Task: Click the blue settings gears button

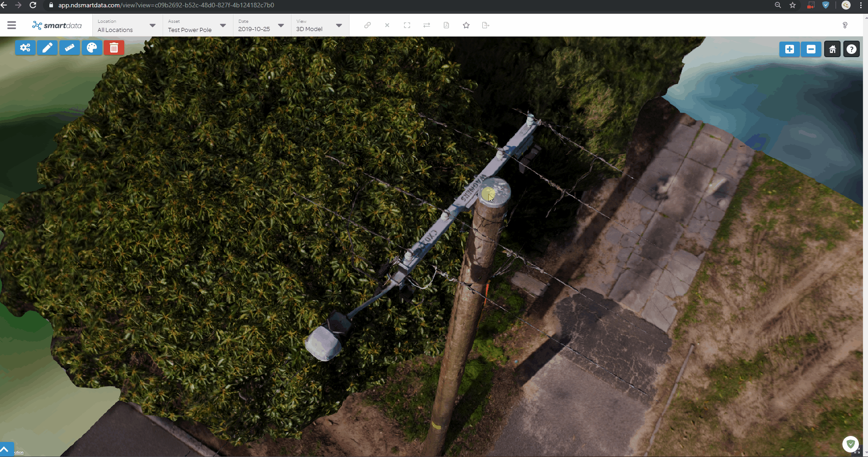Action: click(x=25, y=48)
